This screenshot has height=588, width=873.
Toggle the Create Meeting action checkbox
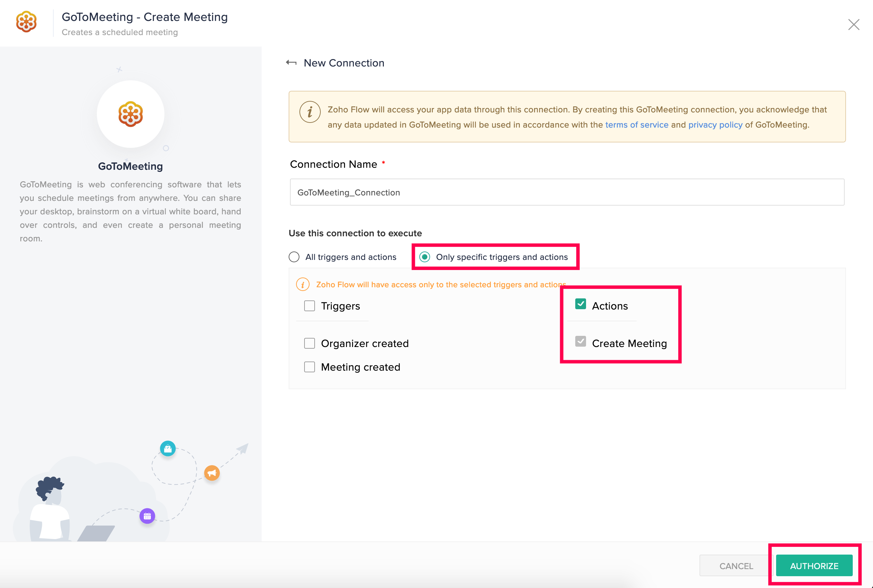pyautogui.click(x=581, y=342)
